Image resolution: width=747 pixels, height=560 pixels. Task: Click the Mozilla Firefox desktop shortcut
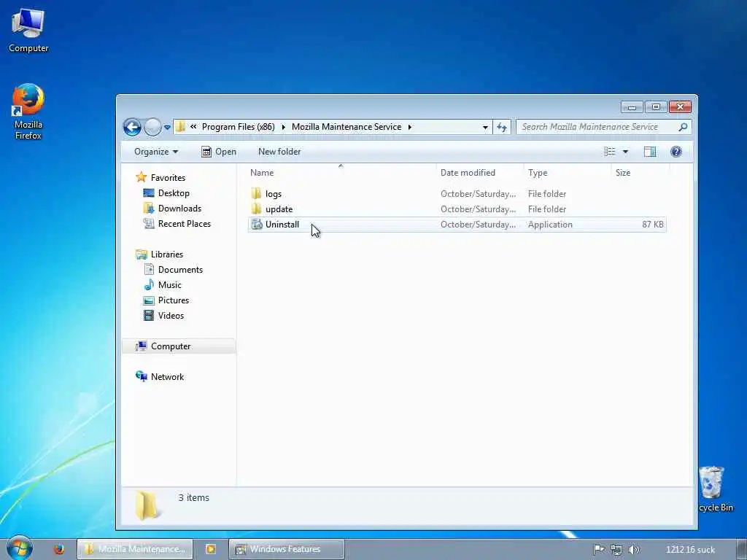(28, 112)
